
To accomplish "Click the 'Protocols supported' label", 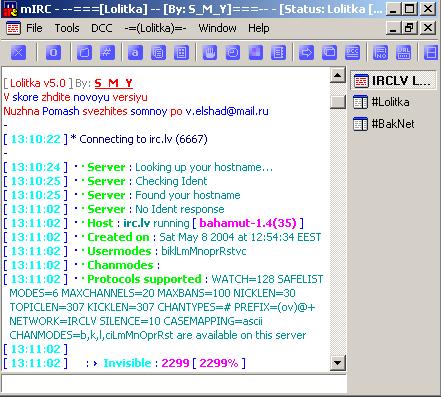I will (x=144, y=279).
